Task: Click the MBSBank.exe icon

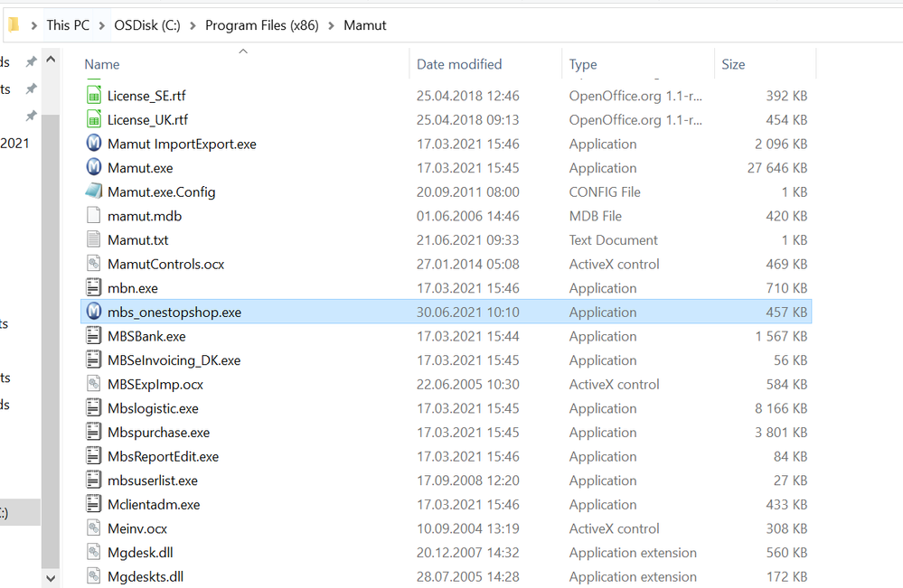Action: tap(94, 336)
